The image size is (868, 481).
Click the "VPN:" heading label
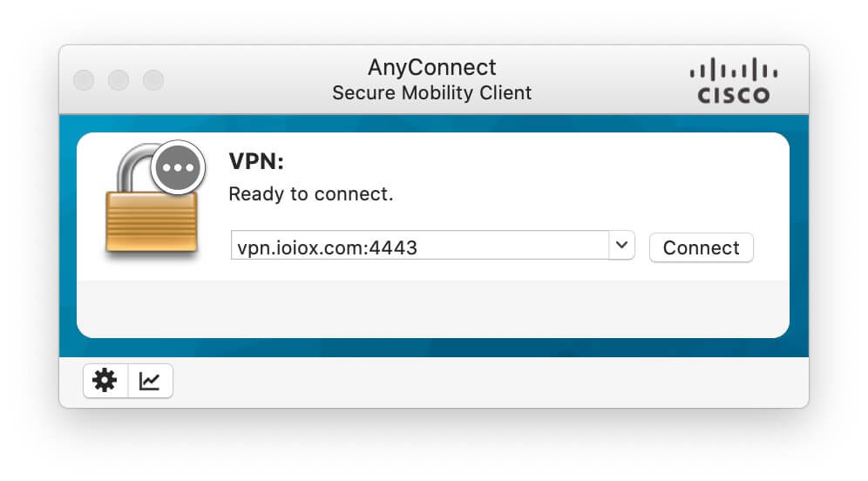click(x=256, y=161)
